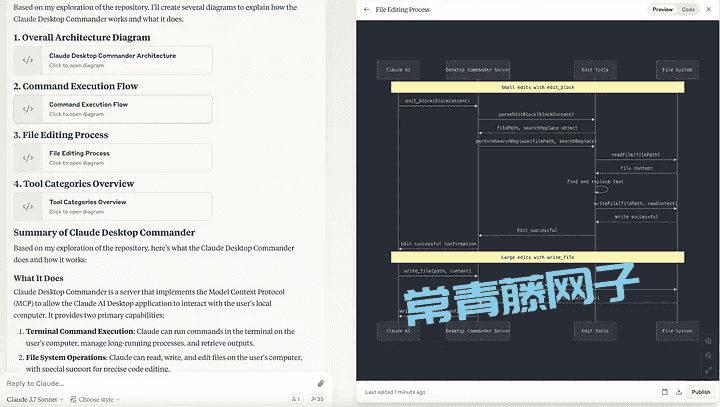
Task: Click 'Last edited 1 minute ago' text
Action: coord(395,392)
